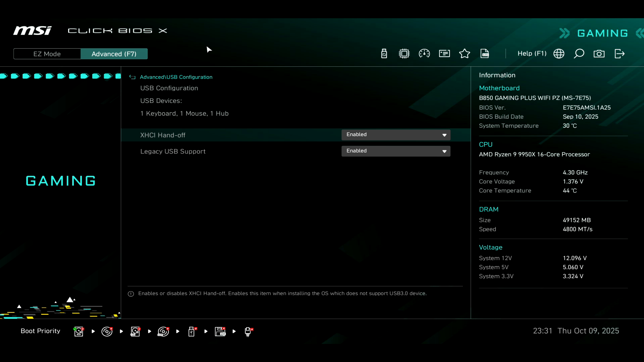Image resolution: width=644 pixels, height=362 pixels.
Task: Take screenshot with camera icon
Action: [x=599, y=54]
